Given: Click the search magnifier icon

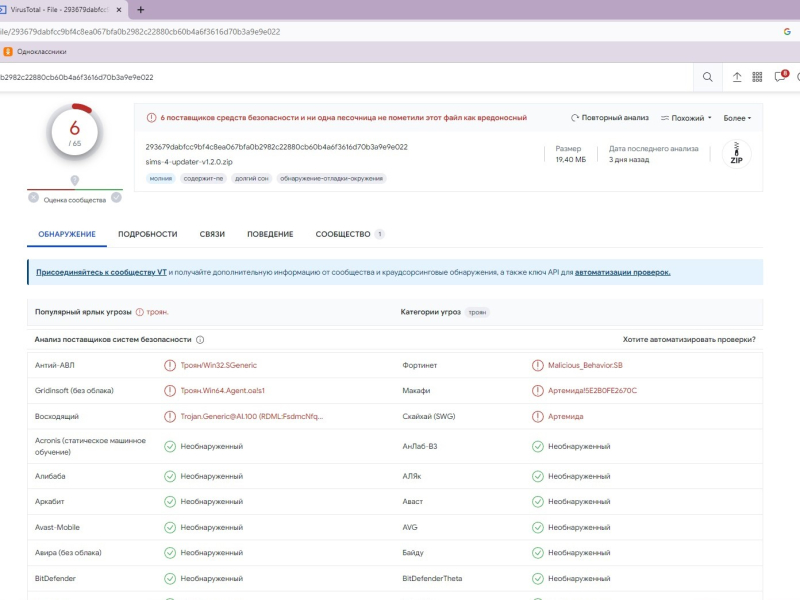Looking at the screenshot, I should coord(708,77).
